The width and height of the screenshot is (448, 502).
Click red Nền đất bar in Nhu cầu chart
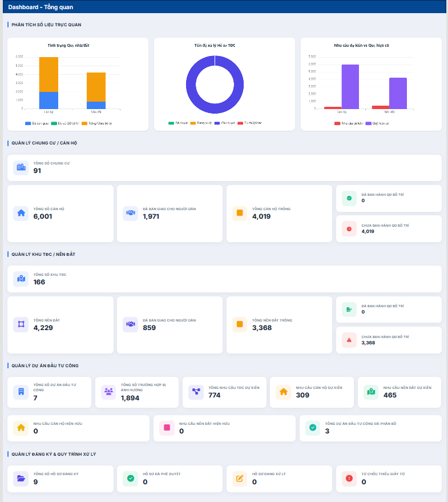381,107
